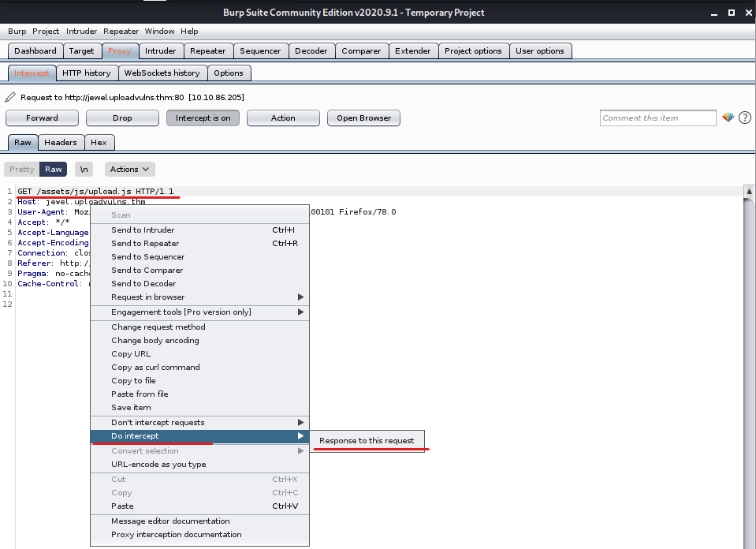Open Proxy interception documentation
The height and width of the screenshot is (549, 756).
[199, 535]
